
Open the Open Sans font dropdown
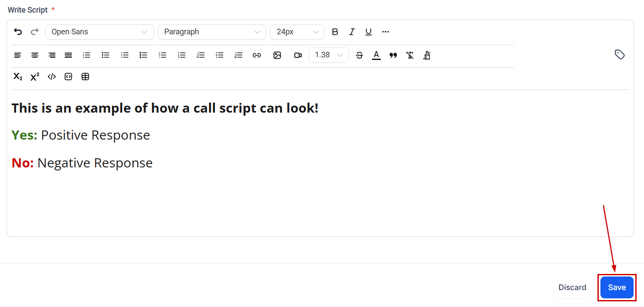(x=100, y=32)
